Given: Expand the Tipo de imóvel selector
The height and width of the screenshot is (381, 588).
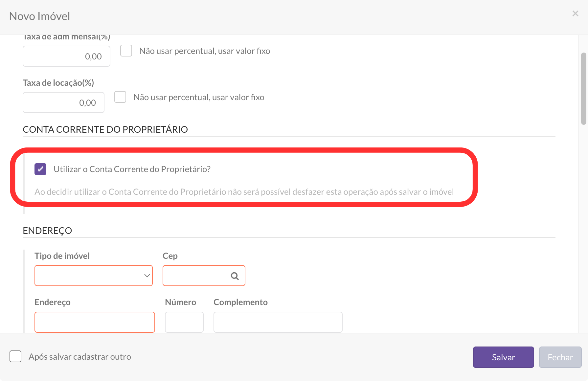Looking at the screenshot, I should coord(94,276).
